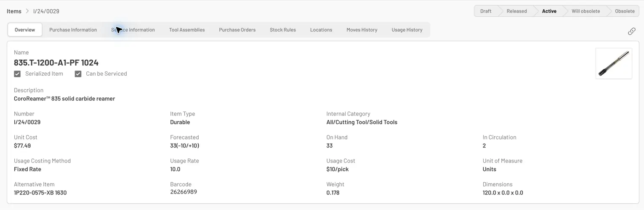This screenshot has width=644, height=210.
Task: Click Usage Costing Method value Fixed Rate
Action: tap(27, 169)
